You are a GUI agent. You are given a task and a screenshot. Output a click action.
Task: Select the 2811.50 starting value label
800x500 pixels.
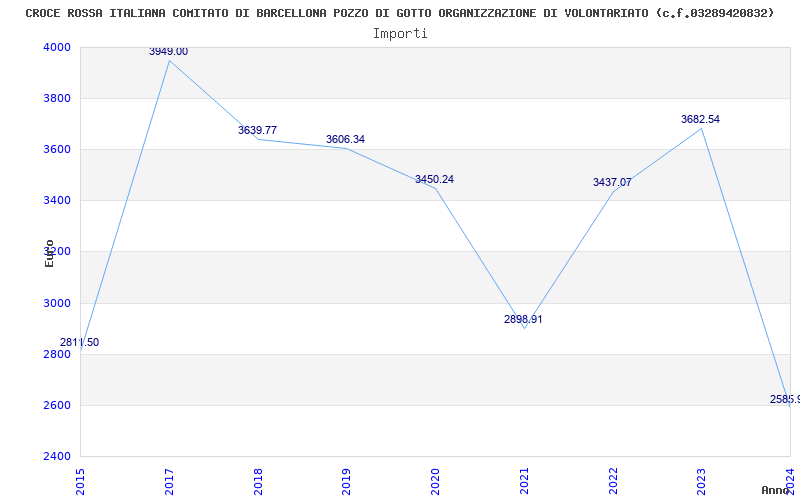pos(79,342)
